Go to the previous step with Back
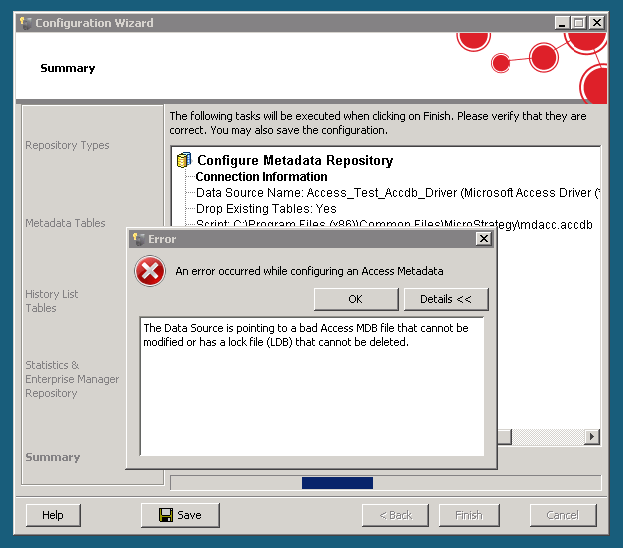Screen dimensions: 623x548 coord(395,515)
